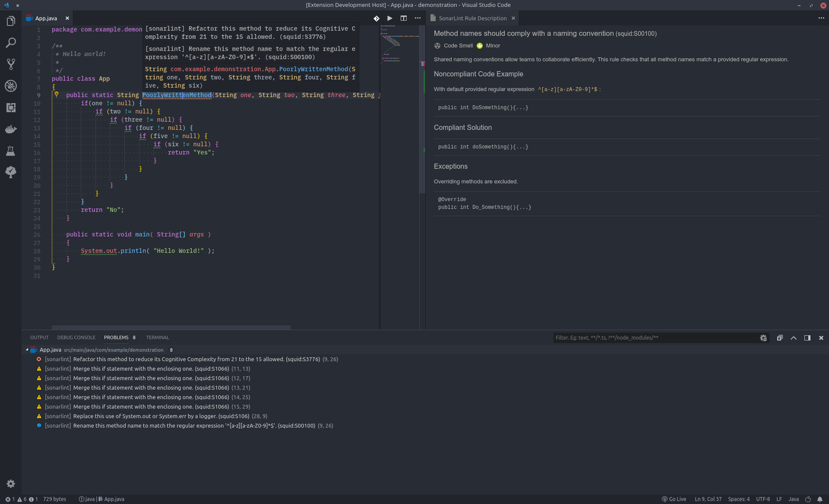This screenshot has height=504, width=829.
Task: Toggle excluded files filter in Problems panel
Action: click(763, 338)
